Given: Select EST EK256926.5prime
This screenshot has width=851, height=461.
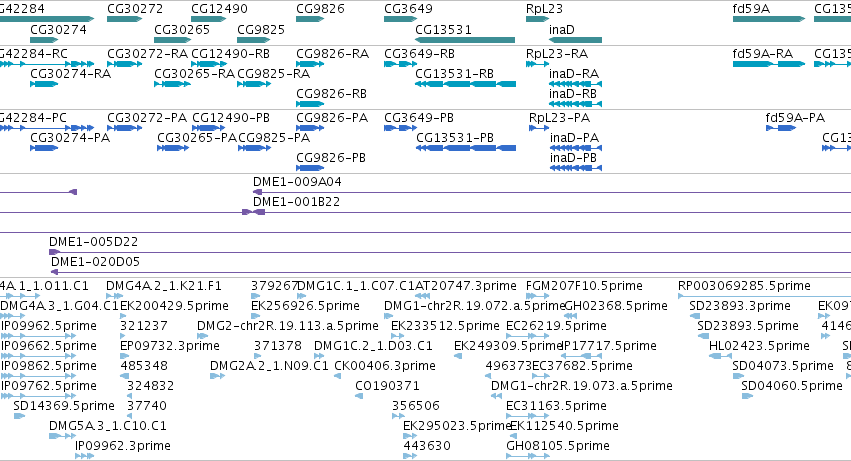Looking at the screenshot, I should pyautogui.click(x=305, y=306).
